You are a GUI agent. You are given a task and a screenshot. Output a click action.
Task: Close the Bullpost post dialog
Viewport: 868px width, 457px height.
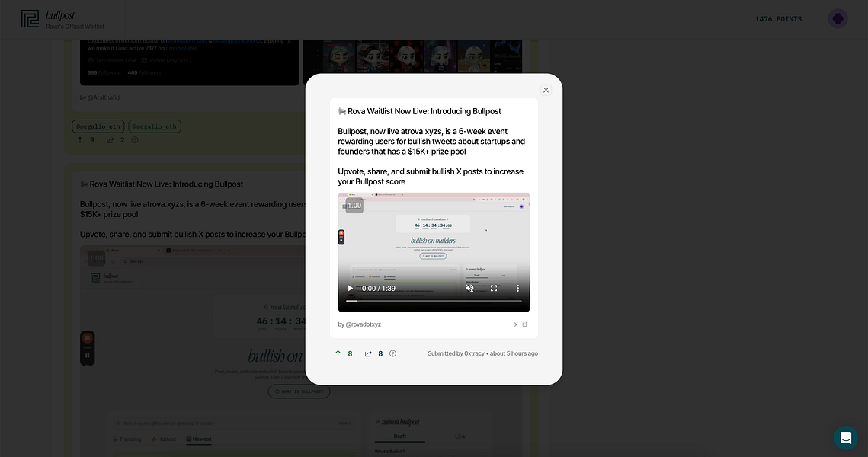pos(546,90)
